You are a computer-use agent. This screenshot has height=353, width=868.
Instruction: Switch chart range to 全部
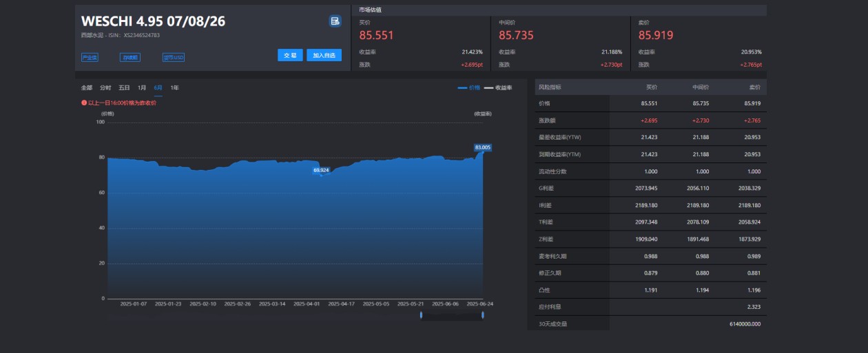click(x=87, y=87)
